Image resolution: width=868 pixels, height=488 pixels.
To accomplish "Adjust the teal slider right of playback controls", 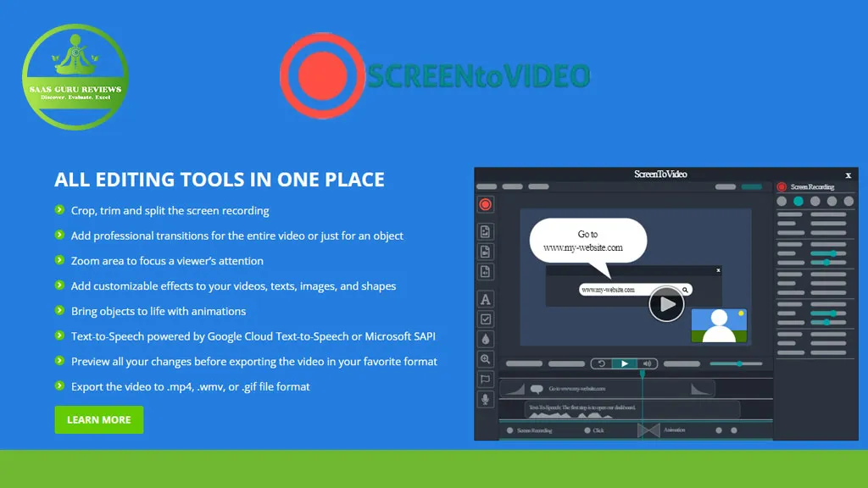I will (x=737, y=363).
